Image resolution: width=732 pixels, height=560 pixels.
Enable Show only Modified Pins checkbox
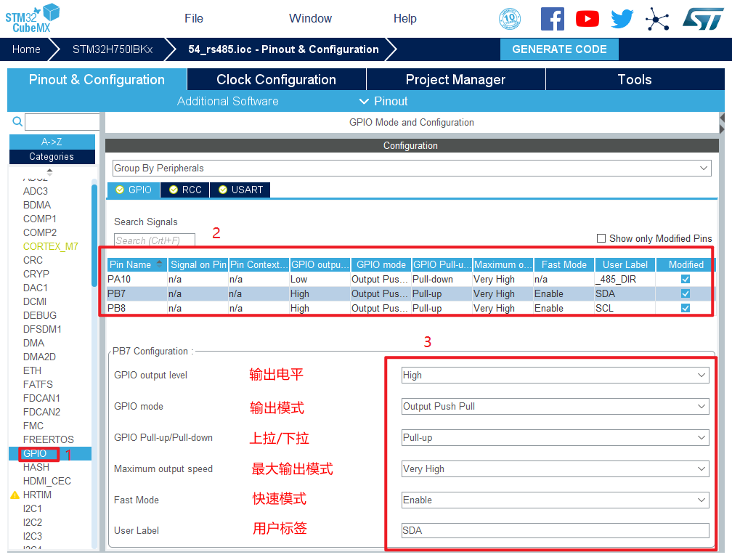pyautogui.click(x=601, y=238)
